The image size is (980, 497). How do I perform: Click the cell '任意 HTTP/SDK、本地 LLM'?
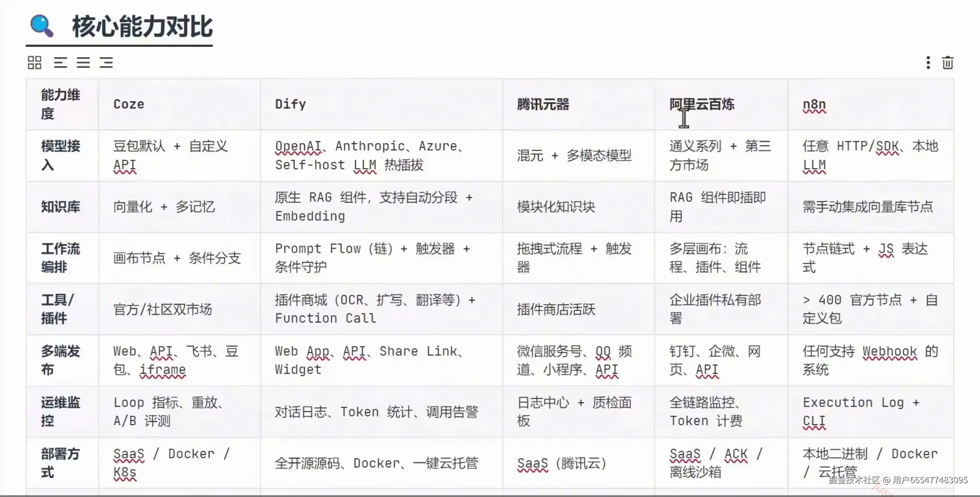pyautogui.click(x=871, y=155)
